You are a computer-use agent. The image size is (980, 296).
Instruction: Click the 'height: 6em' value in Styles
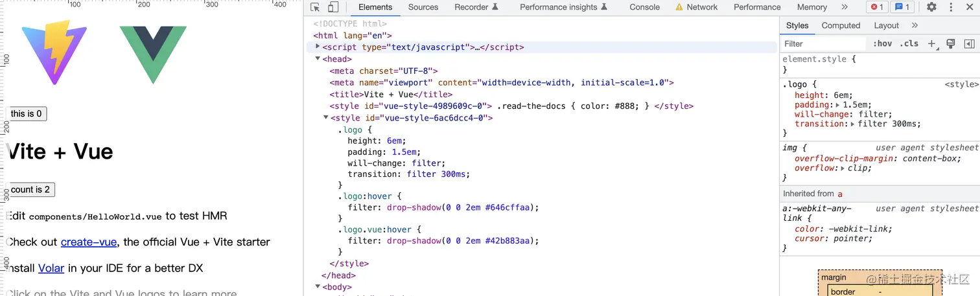[x=843, y=95]
